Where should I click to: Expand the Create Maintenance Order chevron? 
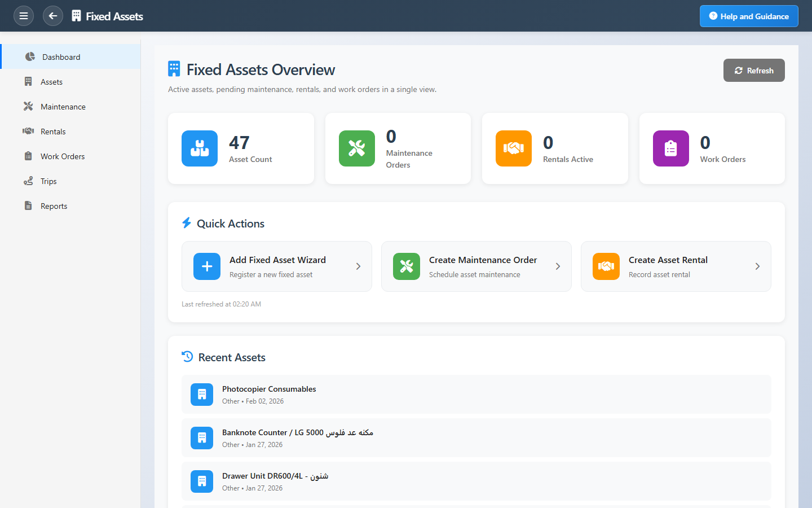(x=558, y=266)
